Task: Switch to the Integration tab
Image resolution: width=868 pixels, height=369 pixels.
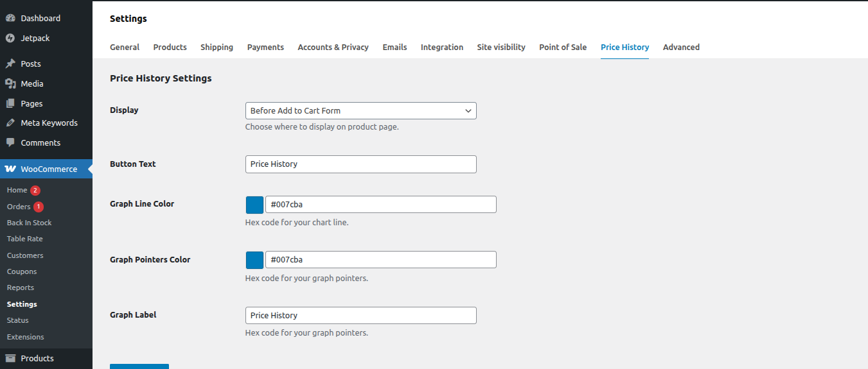Action: (442, 47)
